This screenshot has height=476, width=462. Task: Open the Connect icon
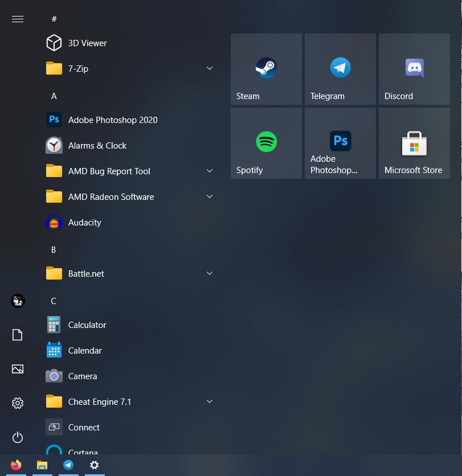54,427
